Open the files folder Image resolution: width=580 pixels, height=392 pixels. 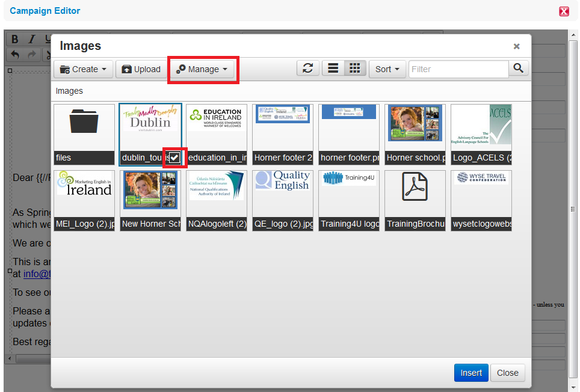(x=84, y=135)
